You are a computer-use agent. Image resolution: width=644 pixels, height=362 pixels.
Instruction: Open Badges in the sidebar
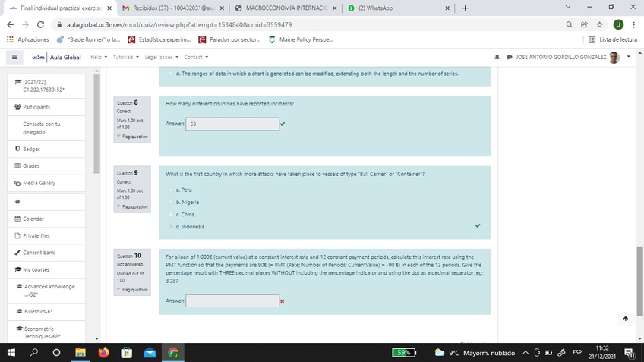tap(46, 149)
